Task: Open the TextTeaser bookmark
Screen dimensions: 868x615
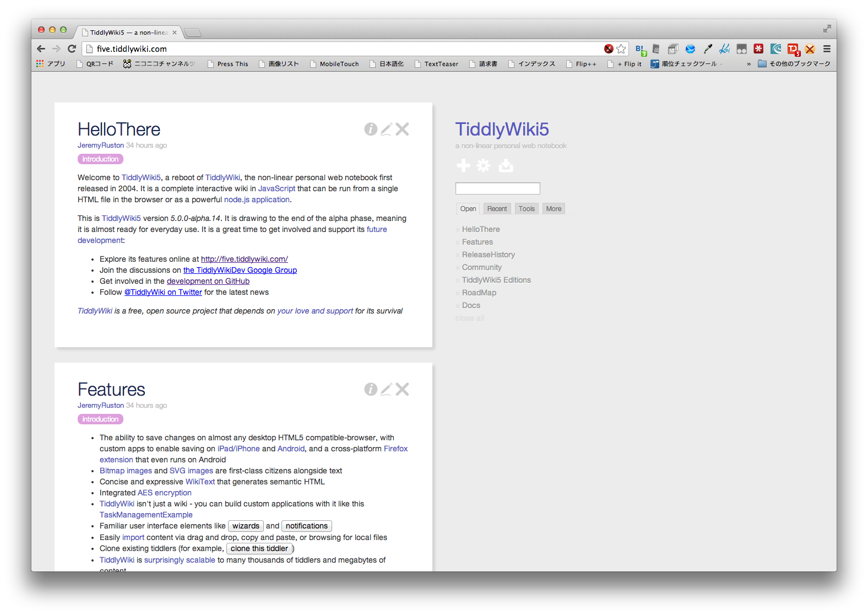Action: (436, 64)
